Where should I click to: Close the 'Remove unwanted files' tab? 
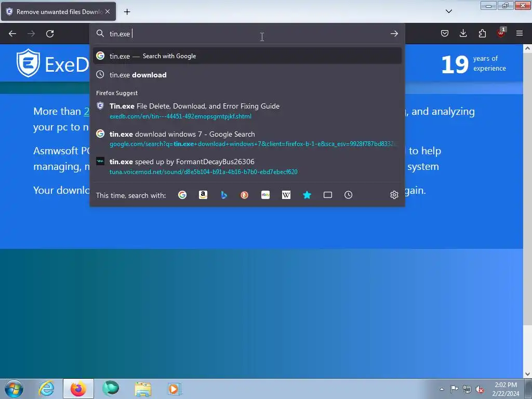coord(108,11)
